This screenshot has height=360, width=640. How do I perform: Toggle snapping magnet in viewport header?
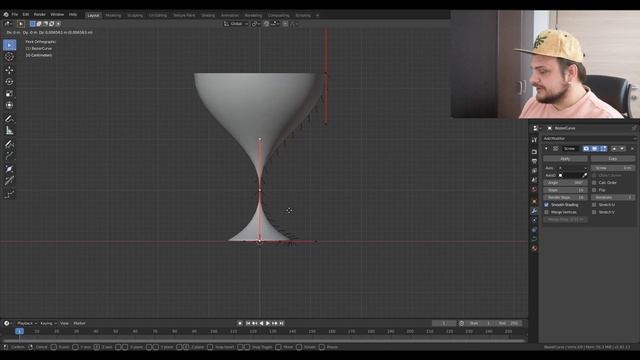[267, 24]
